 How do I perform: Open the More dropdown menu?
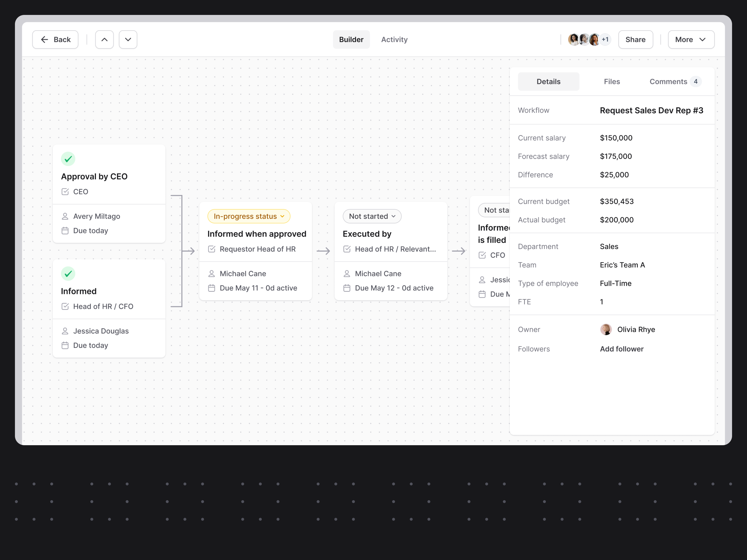(691, 39)
